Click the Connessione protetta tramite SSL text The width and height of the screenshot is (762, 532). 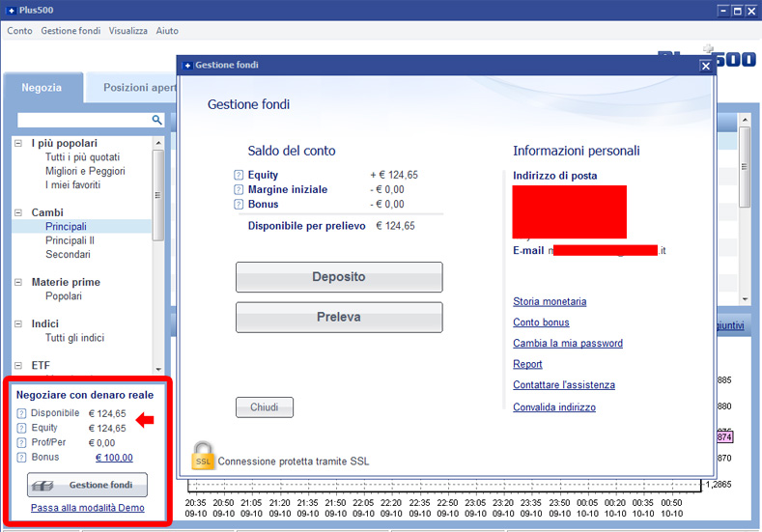(294, 462)
